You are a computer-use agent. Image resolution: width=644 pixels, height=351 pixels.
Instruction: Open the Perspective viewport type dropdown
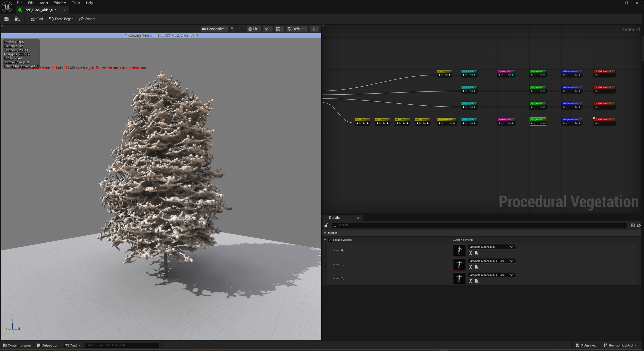click(x=214, y=29)
